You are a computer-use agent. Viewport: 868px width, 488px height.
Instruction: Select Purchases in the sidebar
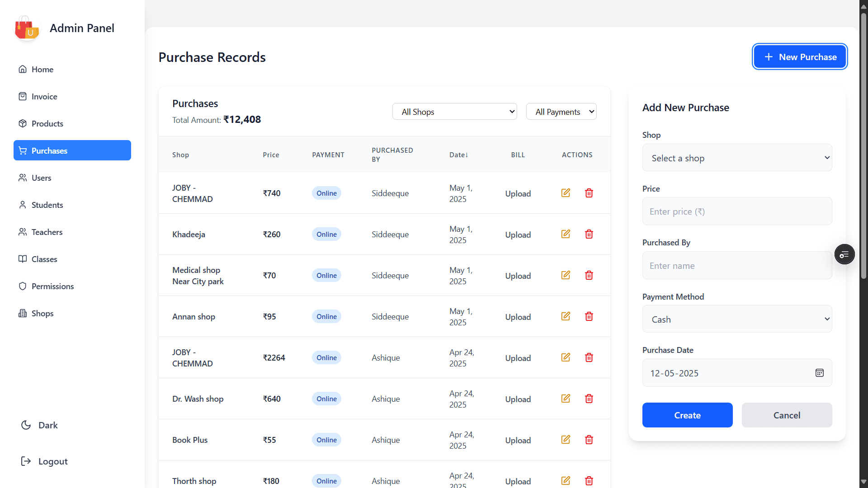pos(72,150)
